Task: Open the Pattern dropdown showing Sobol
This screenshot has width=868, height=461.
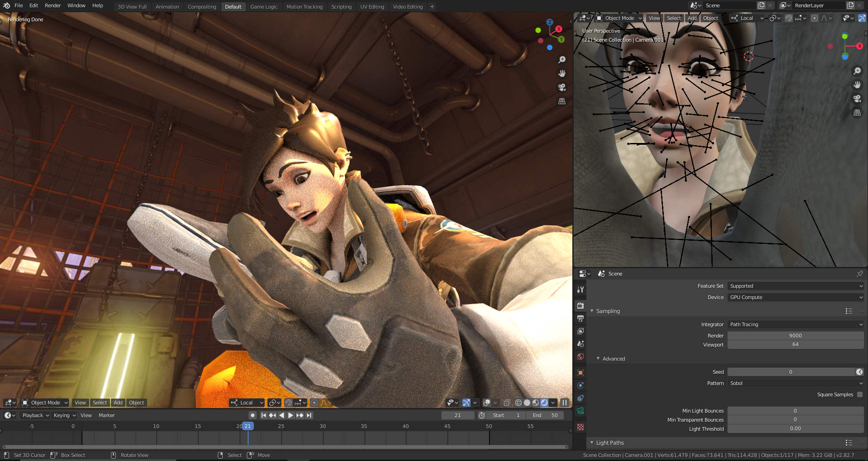Action: click(x=796, y=383)
